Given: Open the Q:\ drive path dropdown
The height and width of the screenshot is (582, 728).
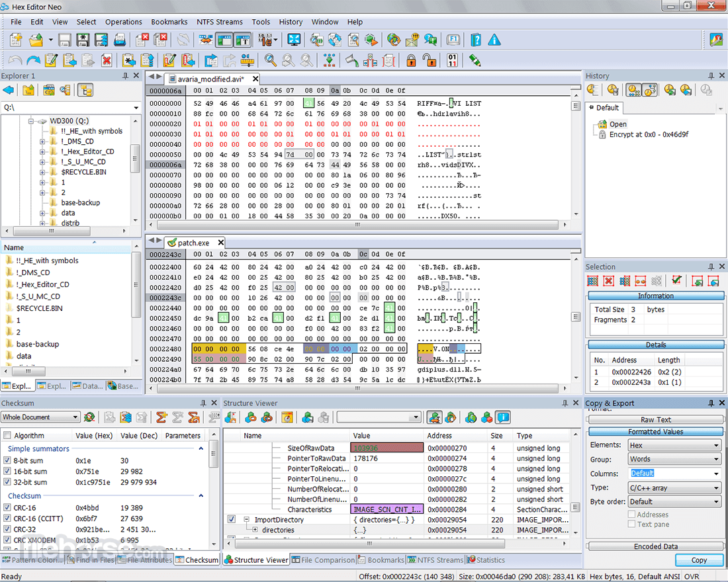Looking at the screenshot, I should 136,108.
